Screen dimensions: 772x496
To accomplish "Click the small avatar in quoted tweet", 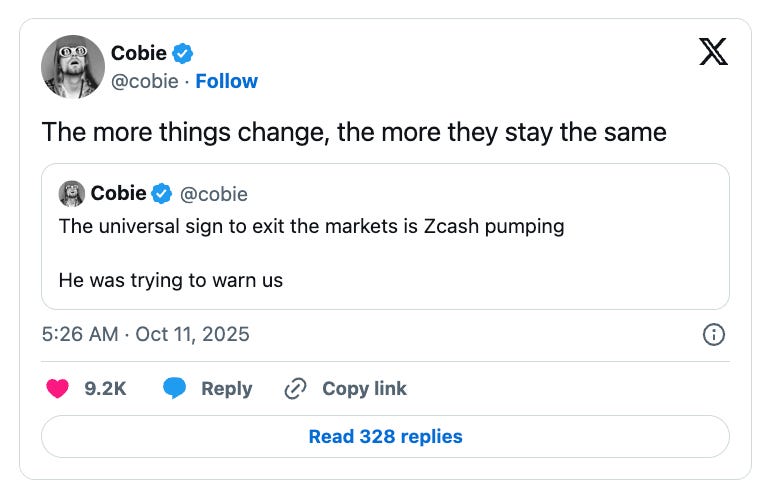I will click(x=71, y=193).
